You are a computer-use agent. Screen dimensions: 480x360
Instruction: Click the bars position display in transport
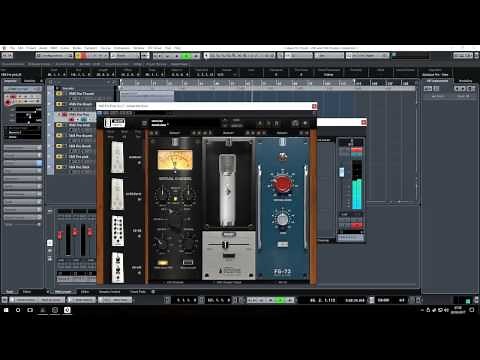tap(323, 300)
